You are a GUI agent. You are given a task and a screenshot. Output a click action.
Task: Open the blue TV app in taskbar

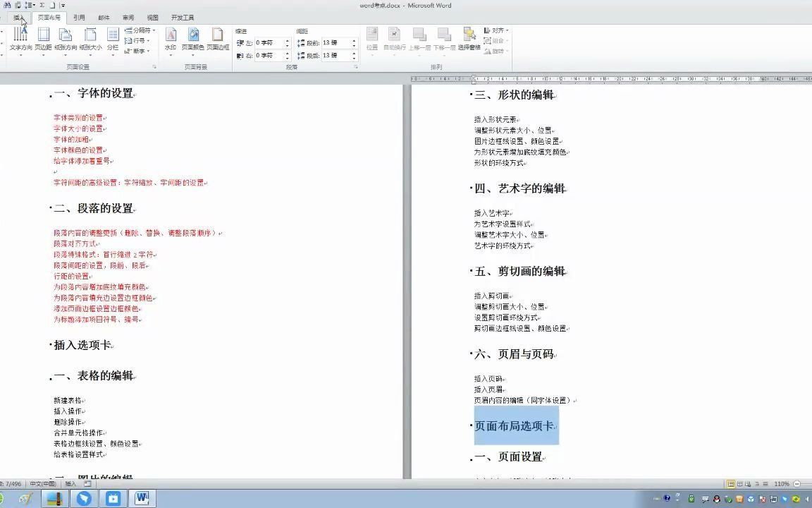click(113, 499)
